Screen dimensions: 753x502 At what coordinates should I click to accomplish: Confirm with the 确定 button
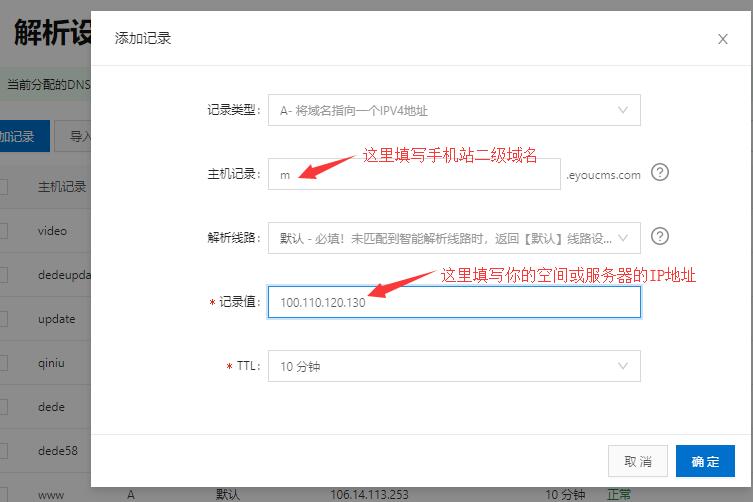705,461
